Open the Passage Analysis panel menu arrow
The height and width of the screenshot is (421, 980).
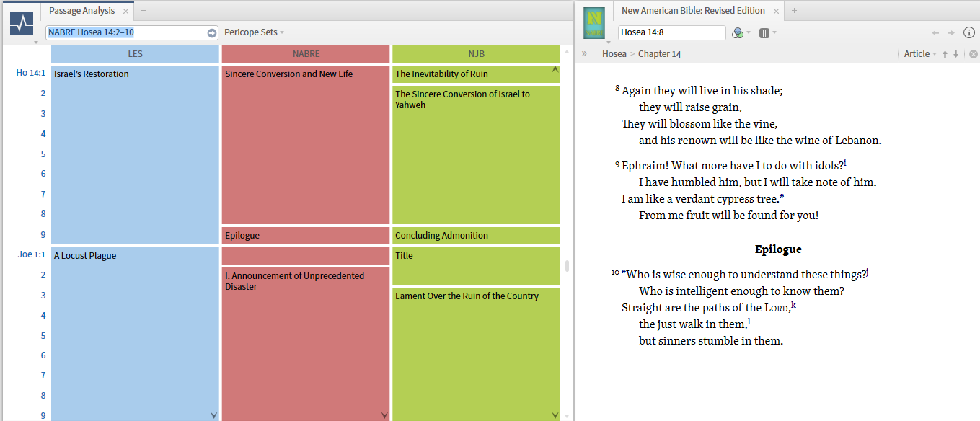36,43
